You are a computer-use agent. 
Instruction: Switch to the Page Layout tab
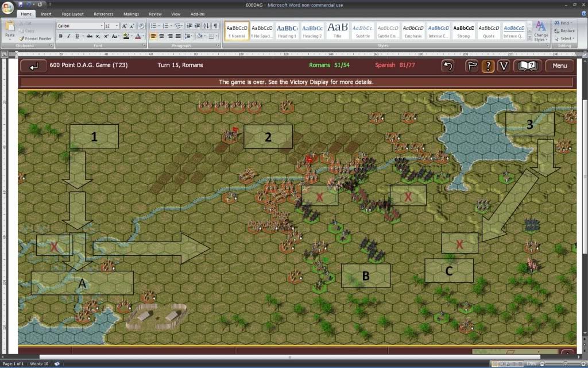[x=72, y=14]
